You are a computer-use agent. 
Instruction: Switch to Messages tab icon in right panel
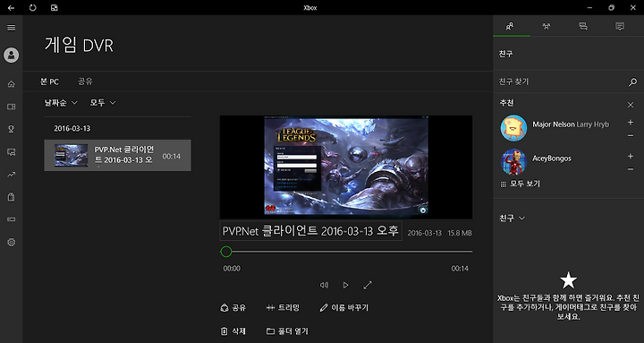click(x=583, y=26)
